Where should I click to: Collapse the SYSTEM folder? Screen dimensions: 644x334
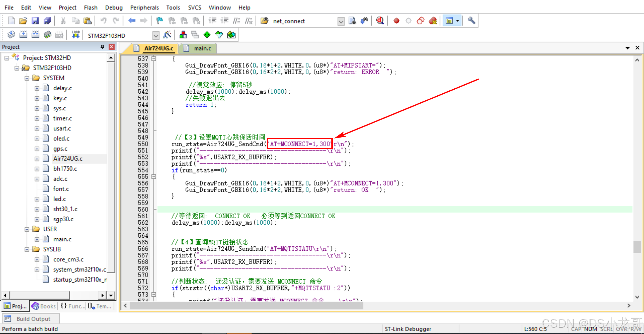click(27, 78)
